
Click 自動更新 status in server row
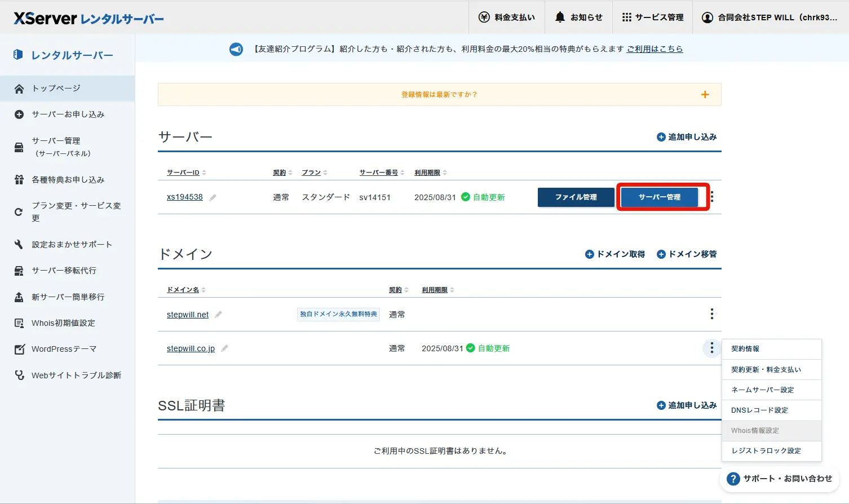tap(483, 197)
